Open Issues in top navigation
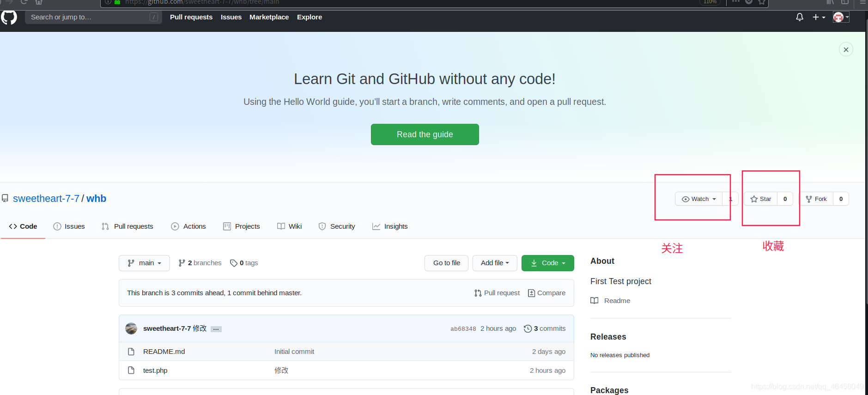Screen dimensions: 868x395 [x=231, y=17]
